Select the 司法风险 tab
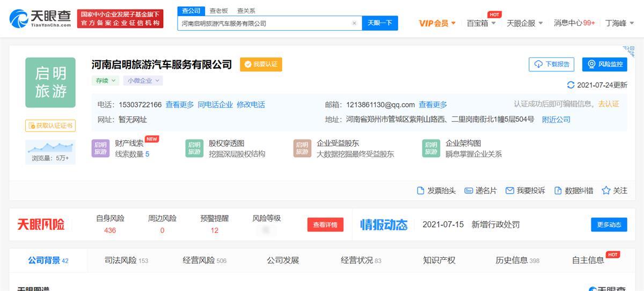Image resolution: width=644 pixels, height=291 pixels. pyautogui.click(x=126, y=260)
